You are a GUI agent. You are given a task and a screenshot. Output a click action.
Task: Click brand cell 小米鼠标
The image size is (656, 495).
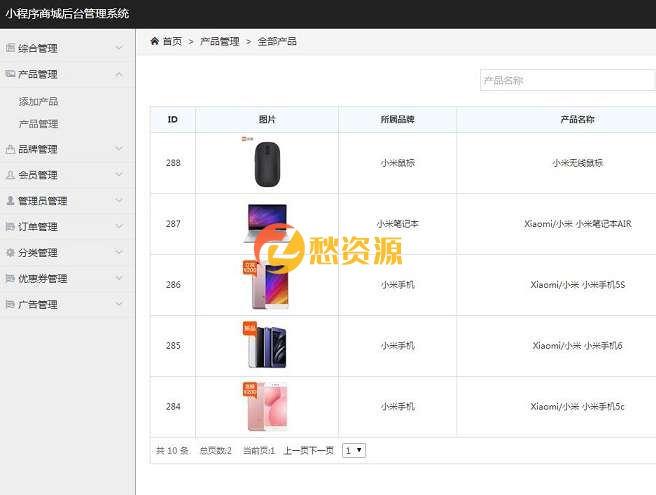point(397,163)
